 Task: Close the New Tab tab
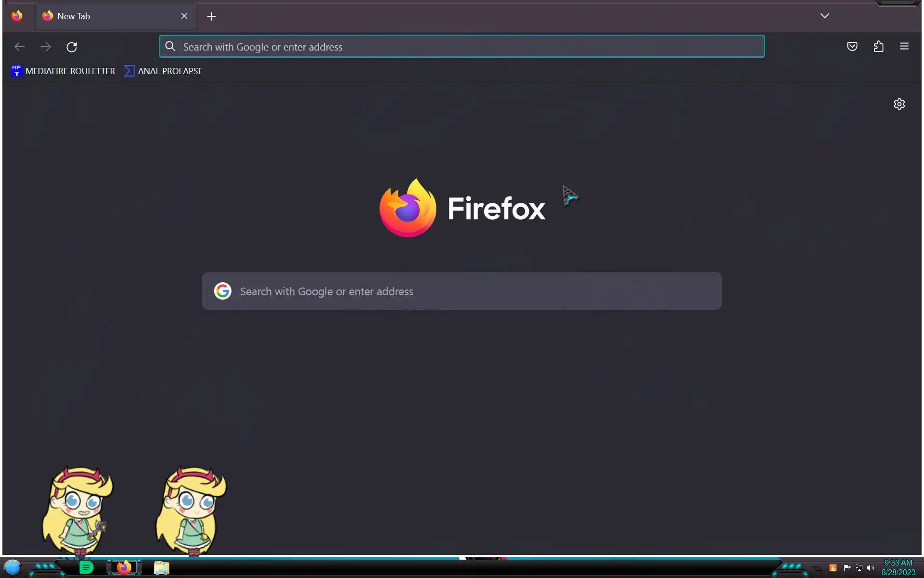click(184, 16)
